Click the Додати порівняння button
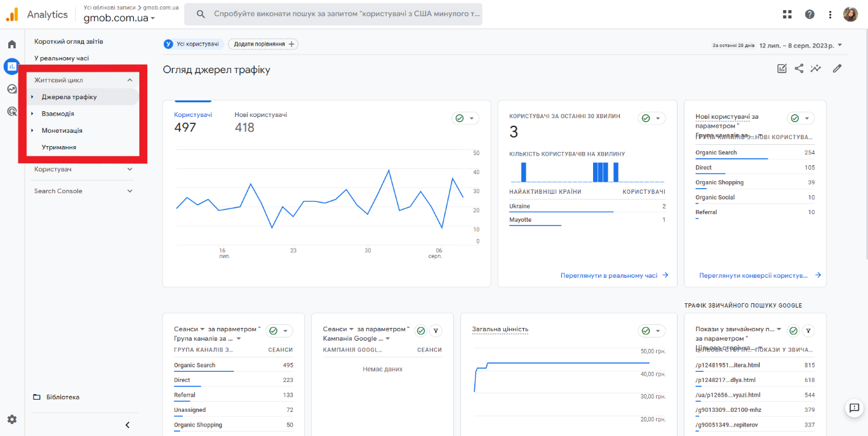 [x=262, y=44]
